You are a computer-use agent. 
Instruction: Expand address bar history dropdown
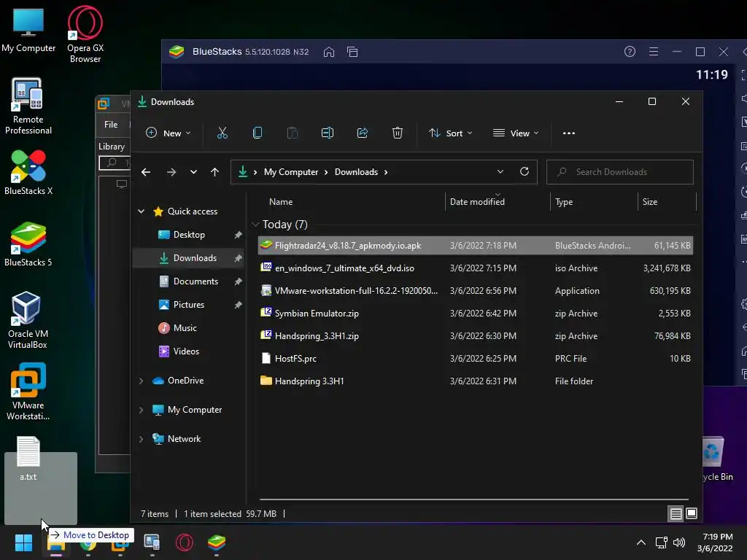pos(500,171)
